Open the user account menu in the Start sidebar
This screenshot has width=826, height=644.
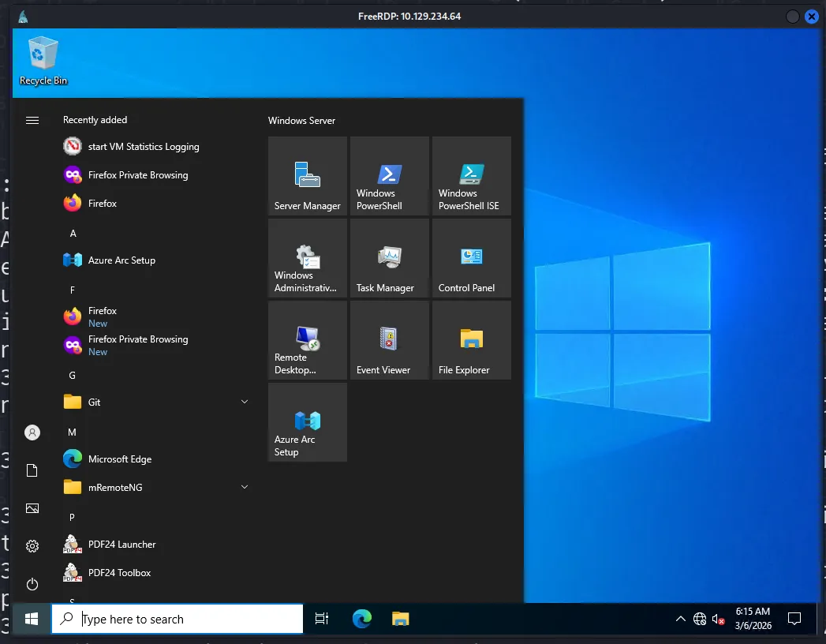32,432
